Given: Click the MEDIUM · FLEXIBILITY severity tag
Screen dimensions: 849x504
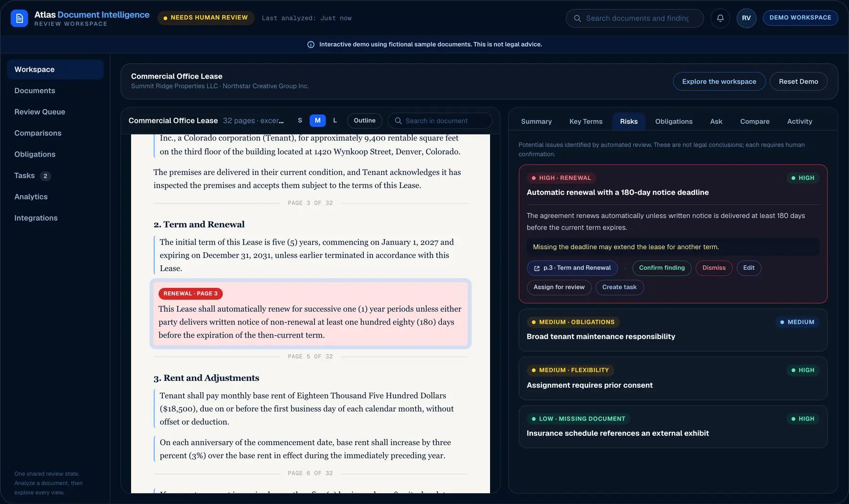Looking at the screenshot, I should 570,371.
